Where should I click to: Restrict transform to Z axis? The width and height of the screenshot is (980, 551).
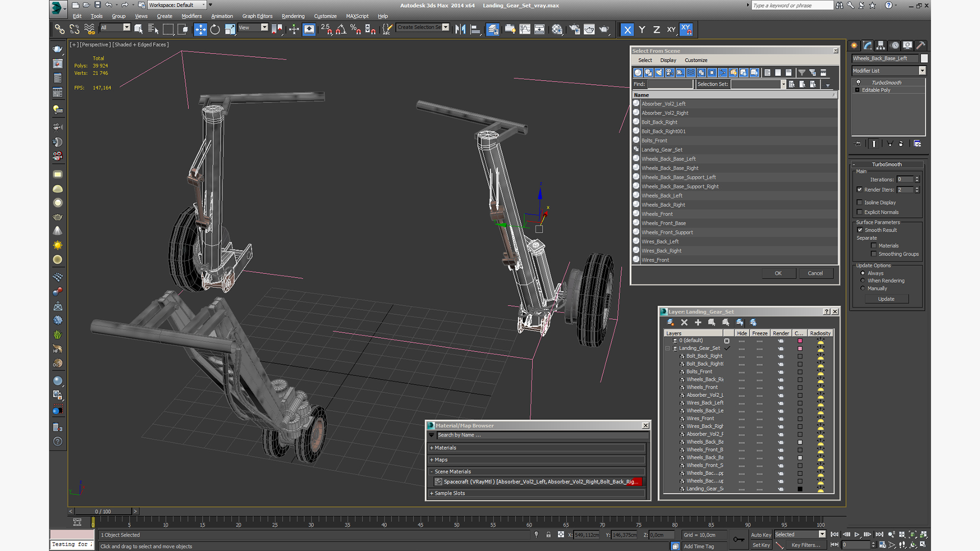[x=656, y=30]
